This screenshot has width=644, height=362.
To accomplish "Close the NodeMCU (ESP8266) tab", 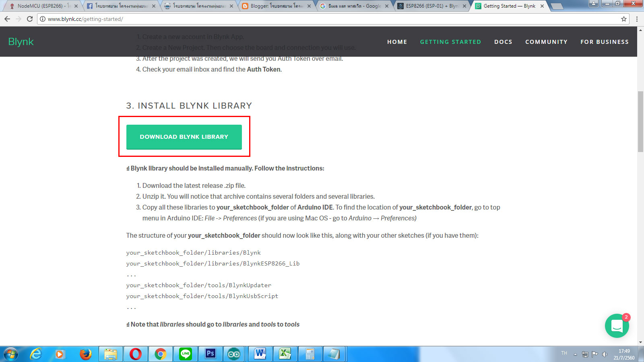I will click(x=76, y=6).
